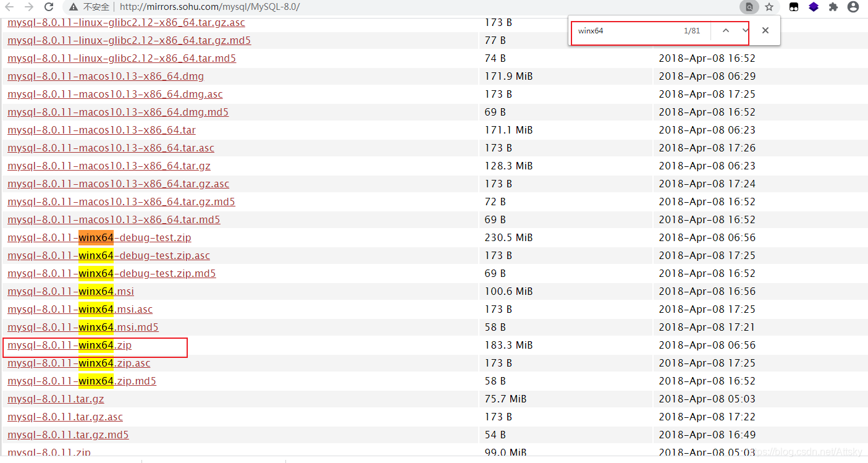868x463 pixels.
Task: Open linux-glibc2.12-x86_64.tar.gz.md5 link
Action: coord(130,40)
